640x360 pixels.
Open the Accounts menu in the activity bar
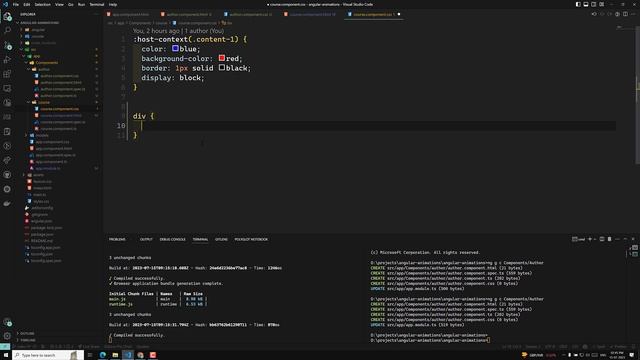(7, 322)
